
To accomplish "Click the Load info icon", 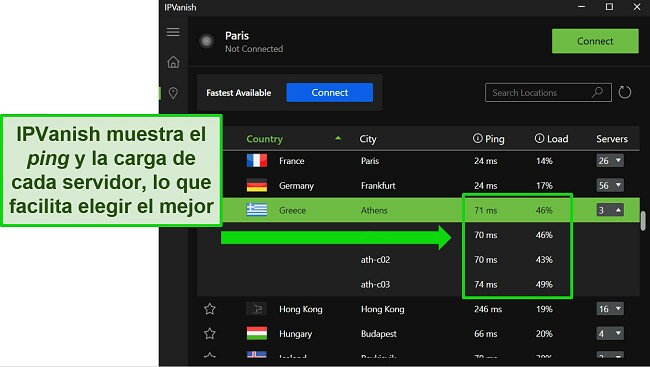I will (x=539, y=138).
